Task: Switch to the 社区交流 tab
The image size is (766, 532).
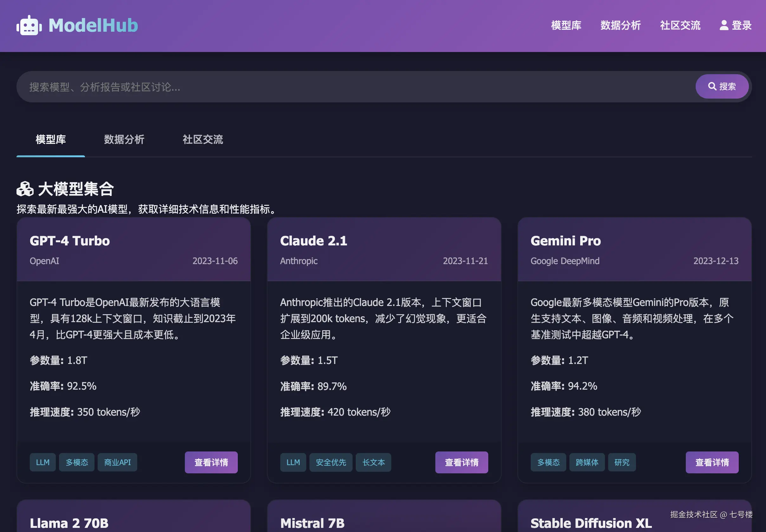Action: (202, 140)
